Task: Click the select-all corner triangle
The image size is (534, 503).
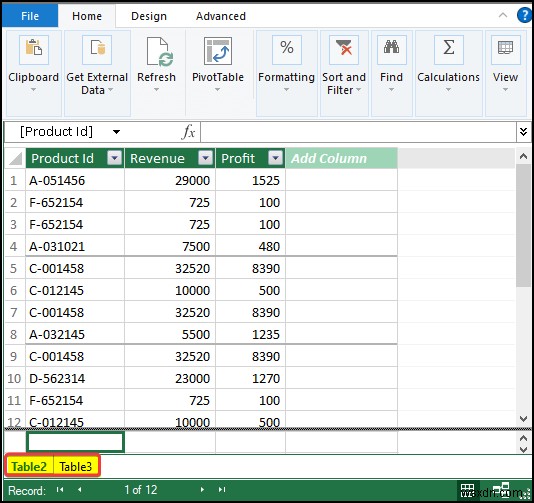Action: 15,158
